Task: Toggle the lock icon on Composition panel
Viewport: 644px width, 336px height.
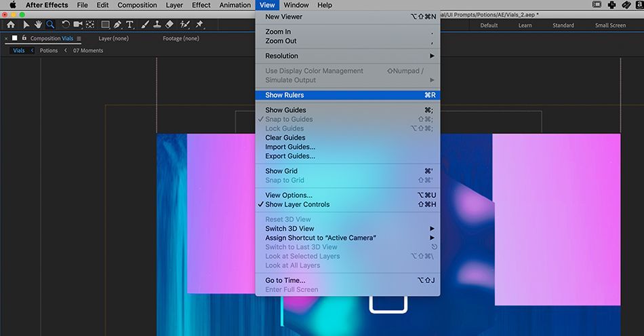Action: [24, 38]
